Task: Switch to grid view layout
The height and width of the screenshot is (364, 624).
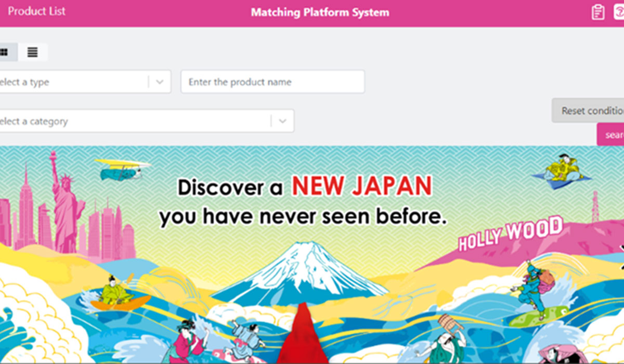Action: click(x=5, y=52)
